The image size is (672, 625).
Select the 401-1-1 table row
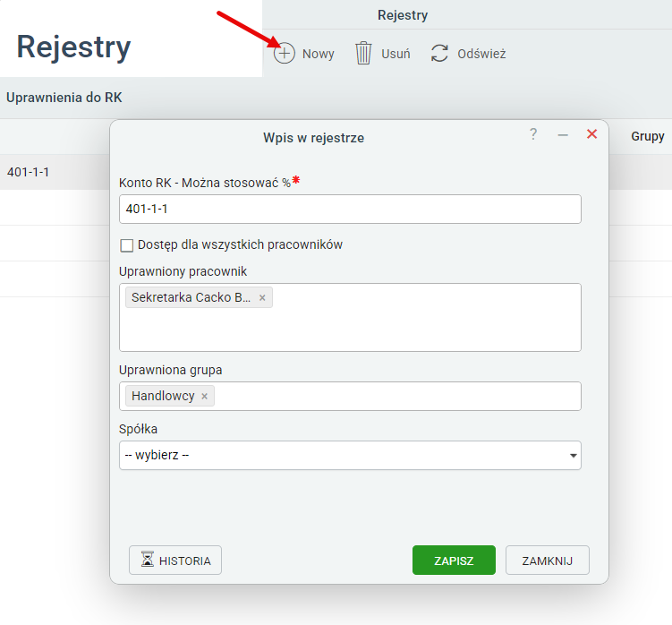pyautogui.click(x=55, y=172)
